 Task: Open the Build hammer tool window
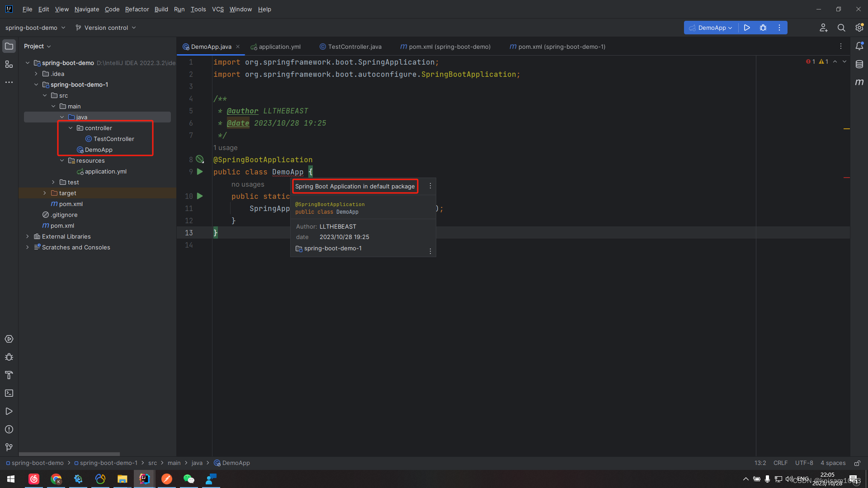tap(9, 375)
